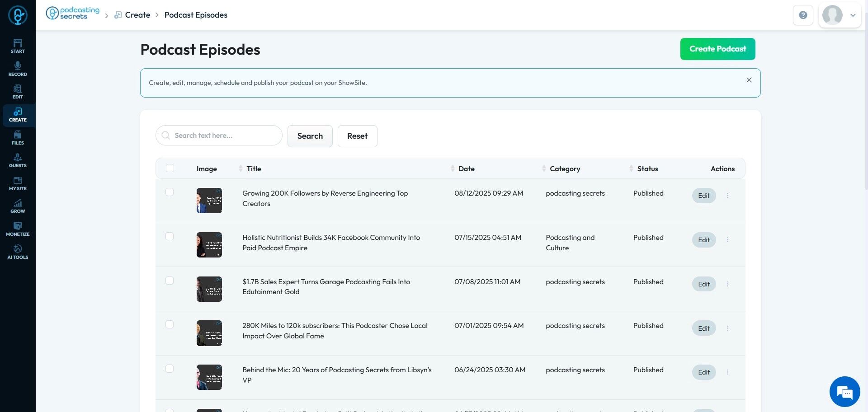Click the app logo at sidebar top
Viewport: 868px width, 412px height.
18,15
